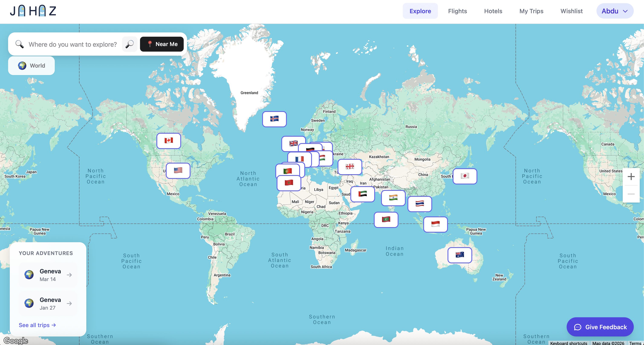The height and width of the screenshot is (345, 644).
Task: Open the United States flag marker
Action: click(x=178, y=171)
